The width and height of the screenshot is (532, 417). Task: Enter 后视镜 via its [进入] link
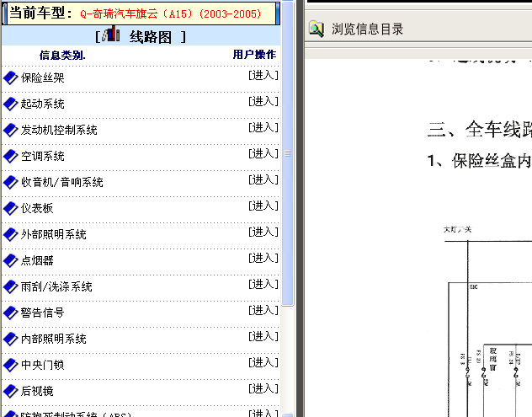tap(263, 389)
